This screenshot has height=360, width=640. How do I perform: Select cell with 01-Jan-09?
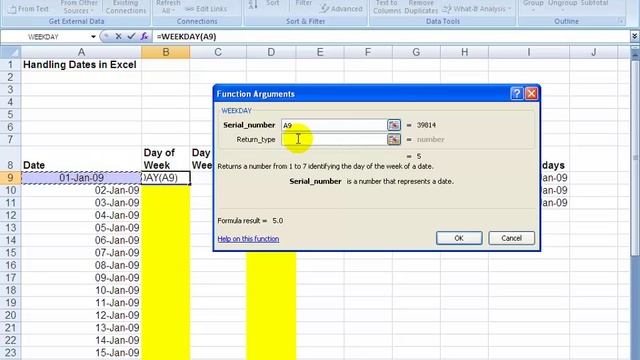(x=81, y=178)
